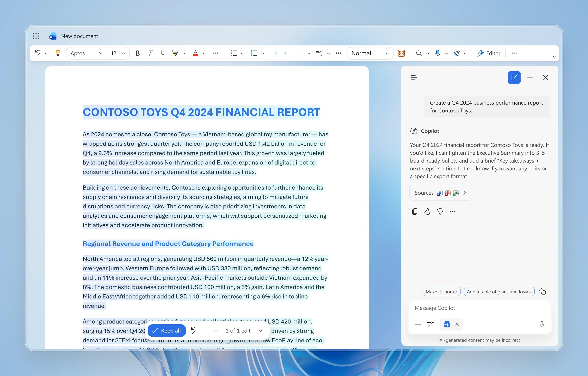Toggle underline formatting

[162, 53]
